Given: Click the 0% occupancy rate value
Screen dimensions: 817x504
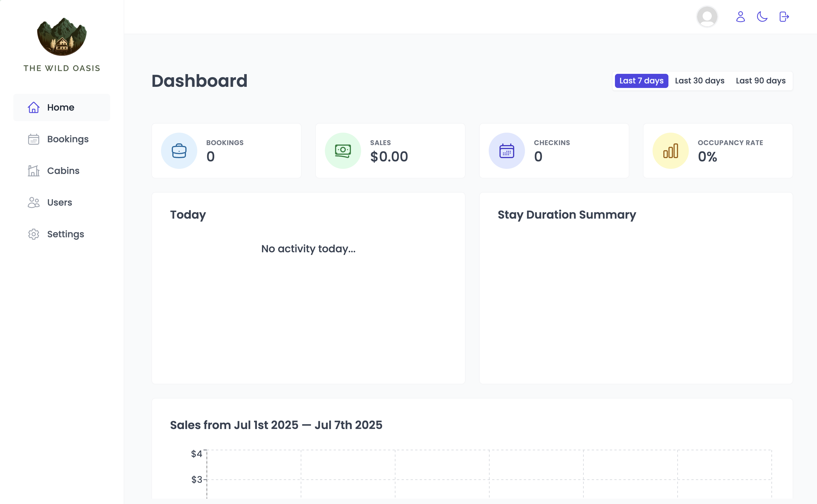Looking at the screenshot, I should (707, 157).
